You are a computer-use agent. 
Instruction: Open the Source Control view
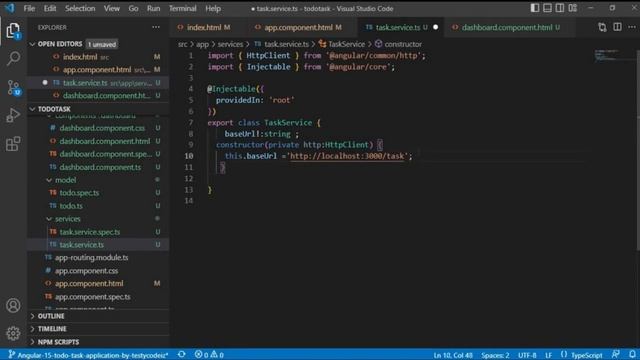pyautogui.click(x=13, y=87)
